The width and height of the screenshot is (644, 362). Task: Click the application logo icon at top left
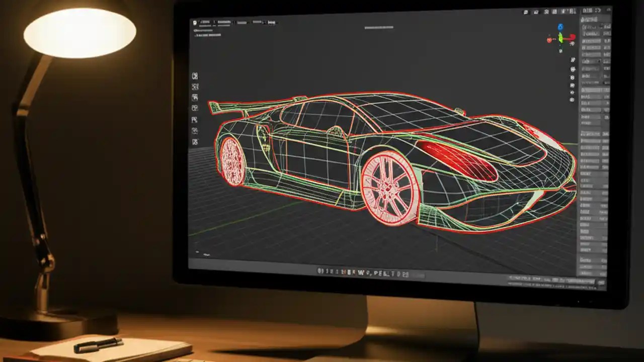pos(194,23)
